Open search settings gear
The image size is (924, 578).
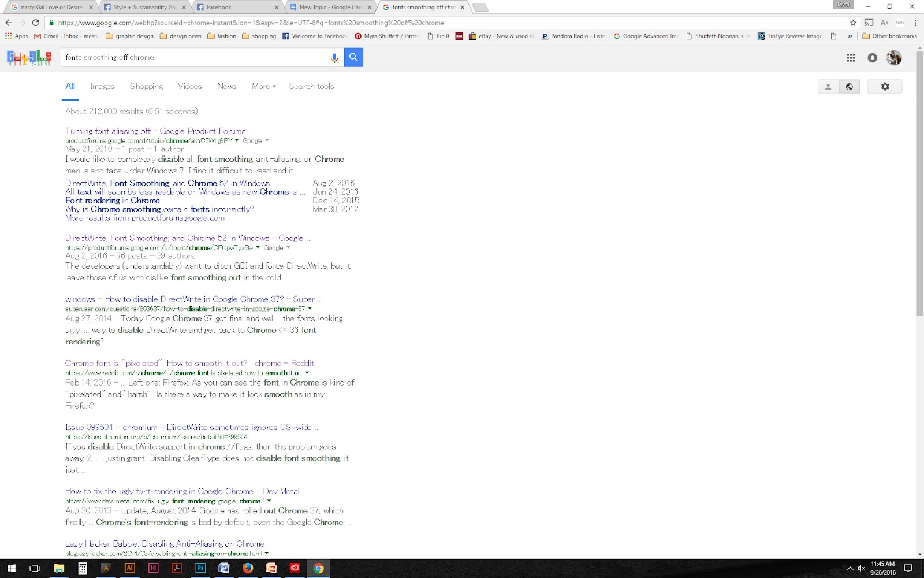coord(885,87)
